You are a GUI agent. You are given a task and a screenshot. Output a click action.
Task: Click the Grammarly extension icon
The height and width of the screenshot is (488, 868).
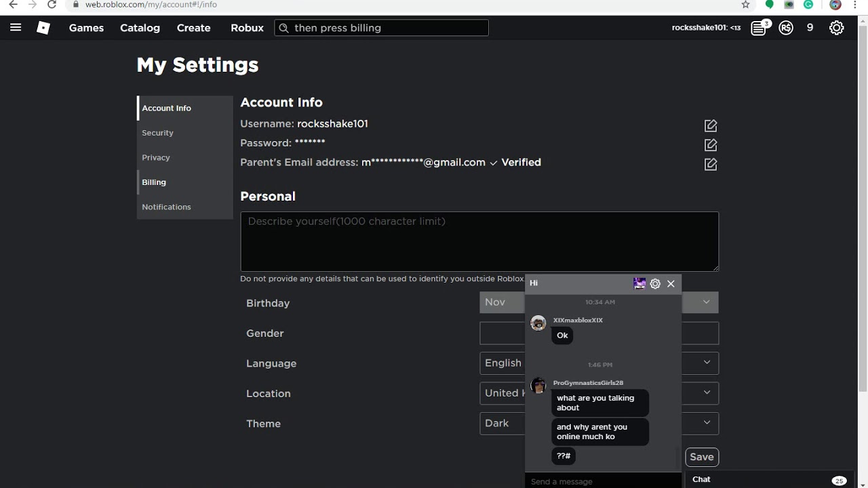click(808, 4)
